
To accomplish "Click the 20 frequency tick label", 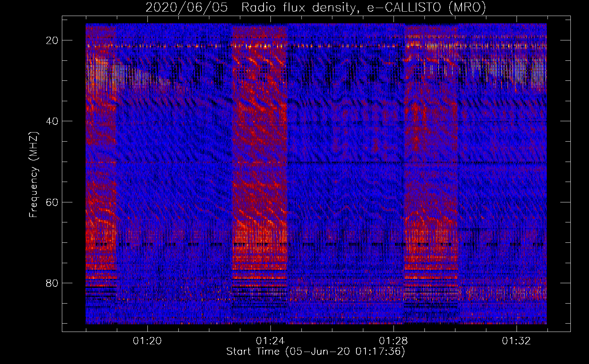I will tap(52, 40).
